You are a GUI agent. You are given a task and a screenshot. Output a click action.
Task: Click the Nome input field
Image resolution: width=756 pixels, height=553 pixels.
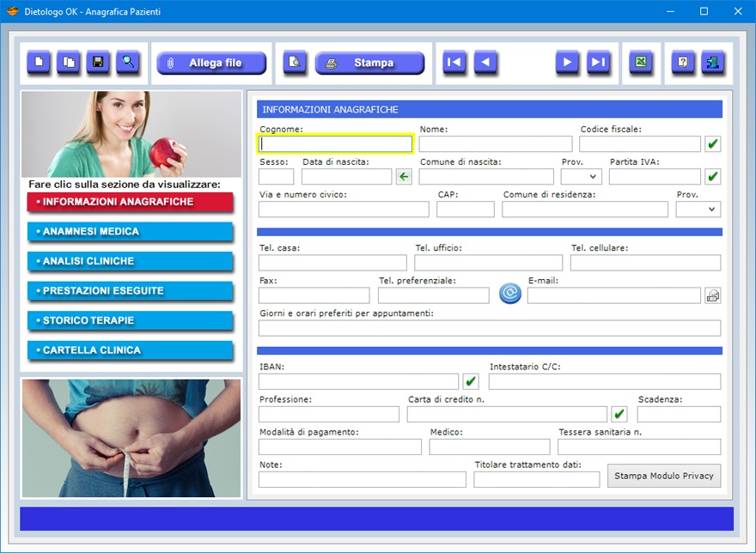(x=495, y=143)
